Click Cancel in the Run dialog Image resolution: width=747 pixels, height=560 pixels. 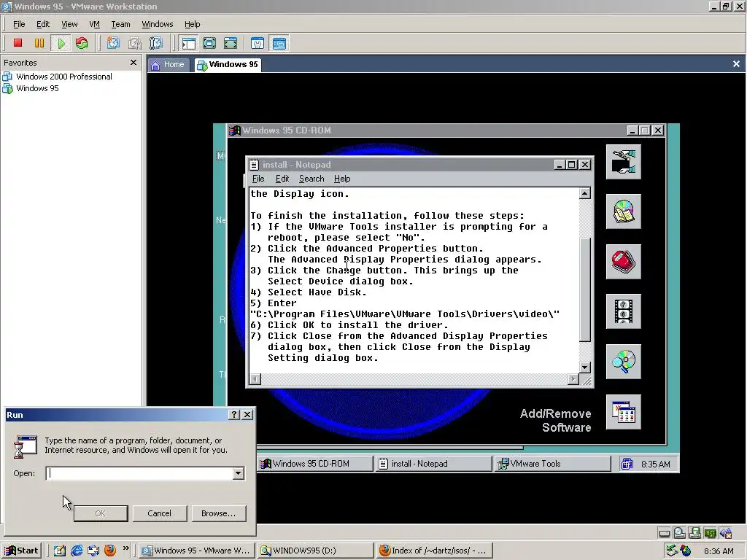(159, 513)
